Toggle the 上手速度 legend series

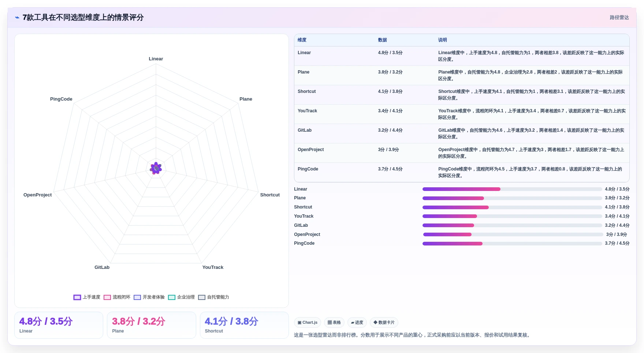[87, 297]
